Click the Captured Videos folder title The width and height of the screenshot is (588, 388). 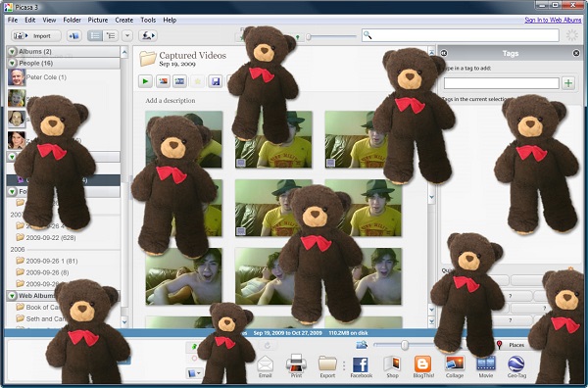[x=193, y=56]
